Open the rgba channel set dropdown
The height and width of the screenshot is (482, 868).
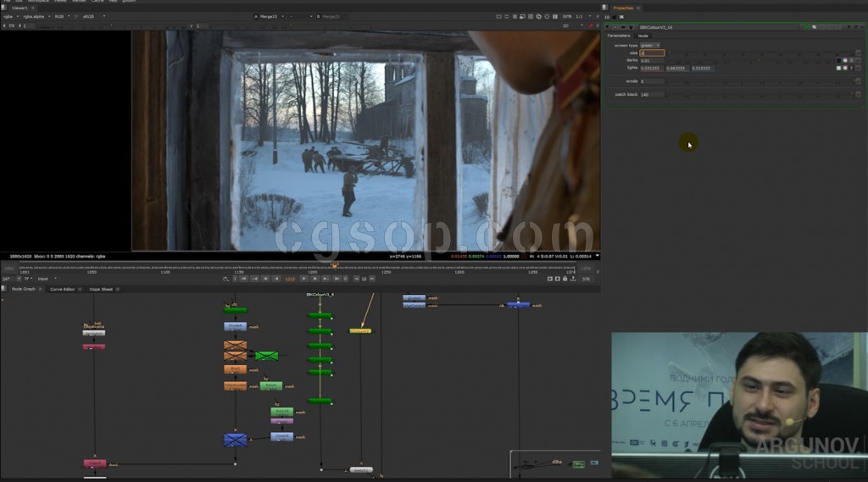11,17
